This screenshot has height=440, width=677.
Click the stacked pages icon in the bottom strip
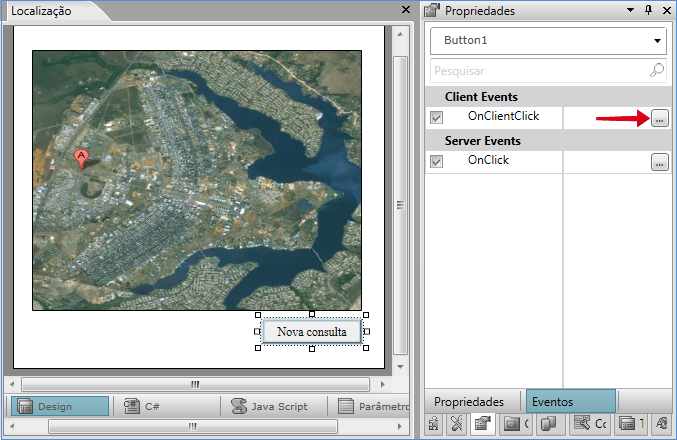[x=547, y=424]
